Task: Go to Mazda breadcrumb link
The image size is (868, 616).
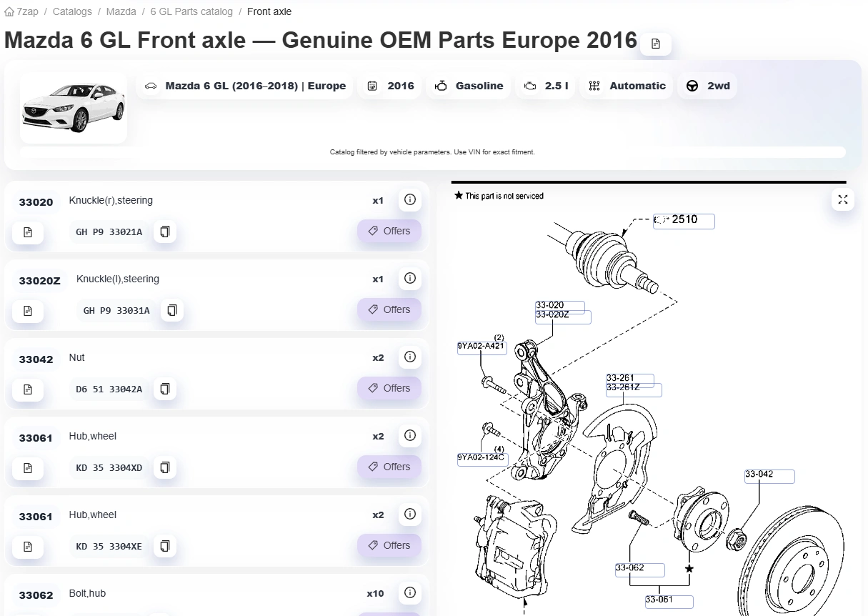Action: coord(121,11)
